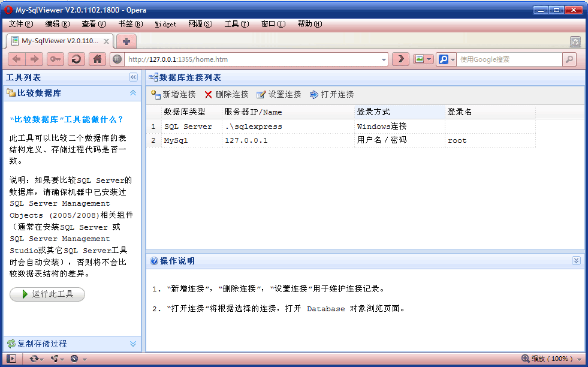Click the 数据库连接列表 header icon
This screenshot has height=367, width=588.
click(153, 77)
